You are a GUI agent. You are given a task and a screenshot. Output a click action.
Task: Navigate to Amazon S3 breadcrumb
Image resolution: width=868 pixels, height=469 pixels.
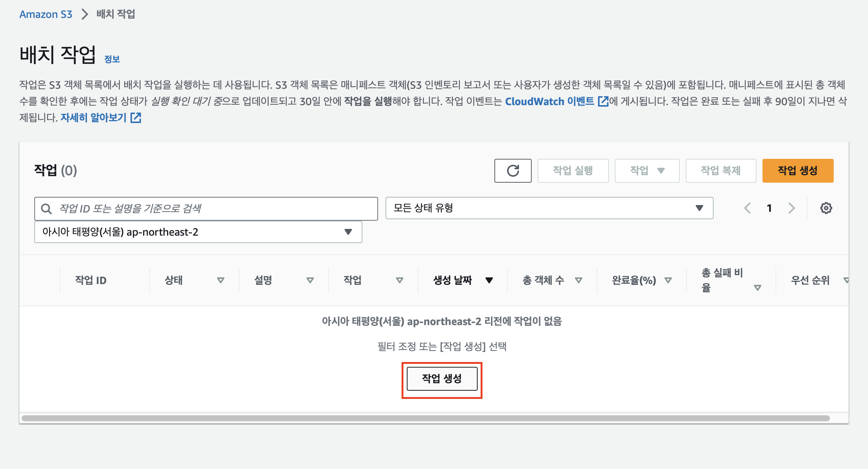coord(45,14)
